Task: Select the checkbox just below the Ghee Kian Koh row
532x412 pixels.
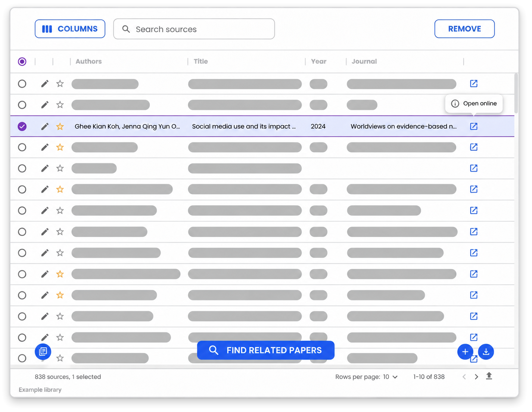Action: pyautogui.click(x=22, y=147)
